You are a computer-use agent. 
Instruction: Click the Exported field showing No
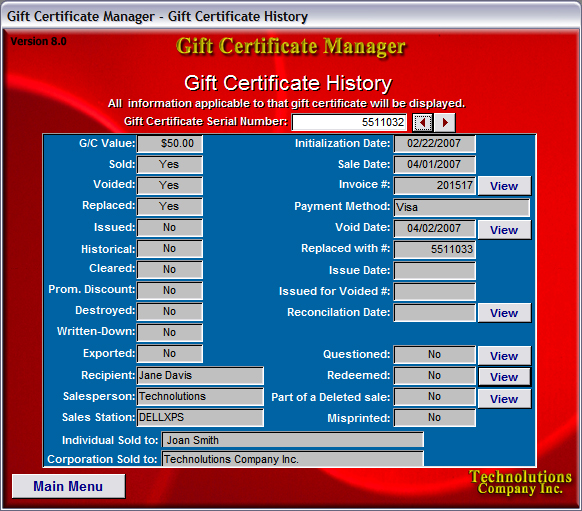click(170, 354)
